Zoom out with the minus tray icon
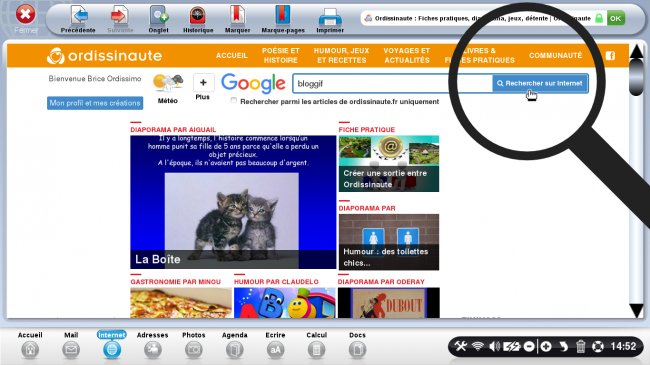Viewport: 650px width, 365px height. (529, 346)
